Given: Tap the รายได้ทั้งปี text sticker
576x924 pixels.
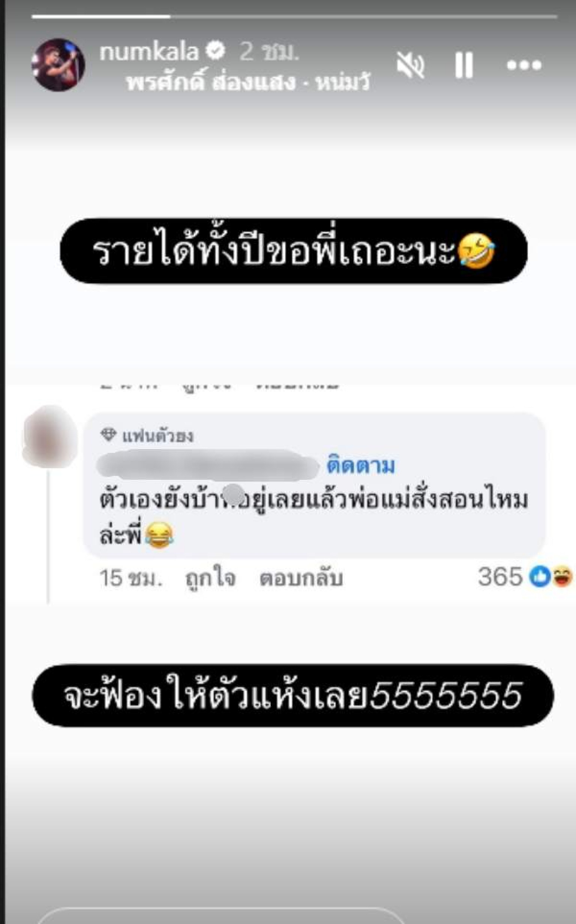Looking at the screenshot, I should 294,251.
